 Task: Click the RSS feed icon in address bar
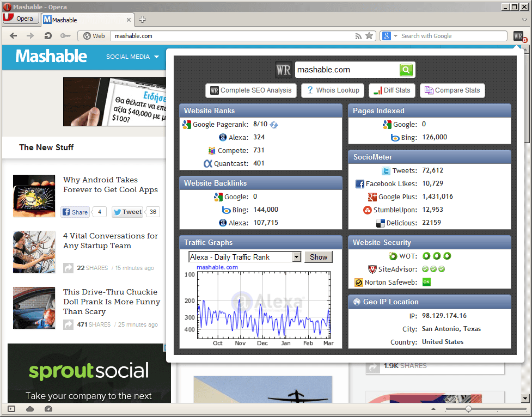point(358,36)
